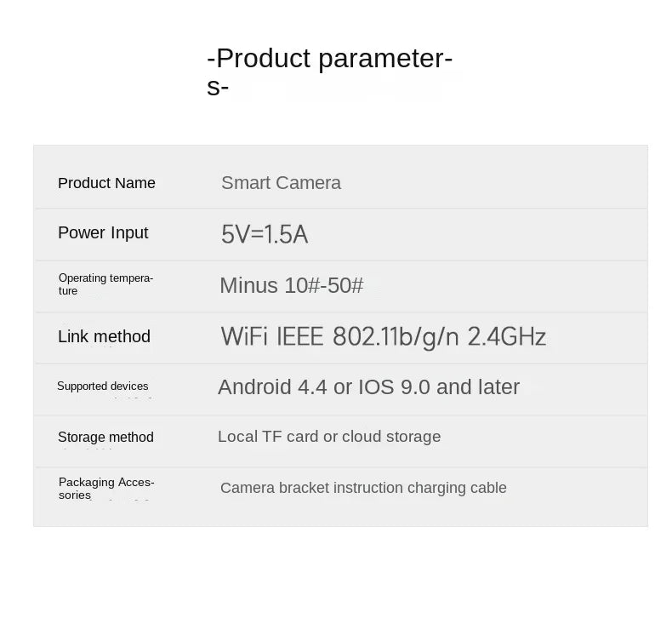Select the Supported devices label
672x624 pixels.
tap(102, 386)
